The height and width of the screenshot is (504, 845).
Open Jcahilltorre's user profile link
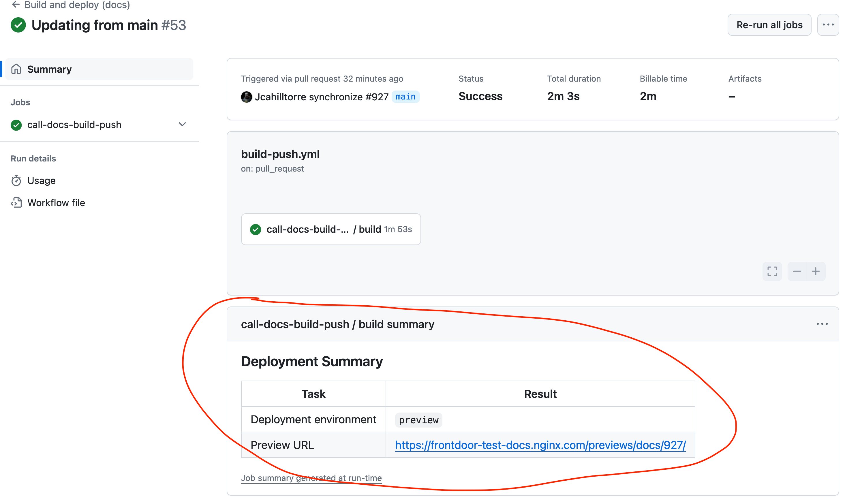(281, 97)
